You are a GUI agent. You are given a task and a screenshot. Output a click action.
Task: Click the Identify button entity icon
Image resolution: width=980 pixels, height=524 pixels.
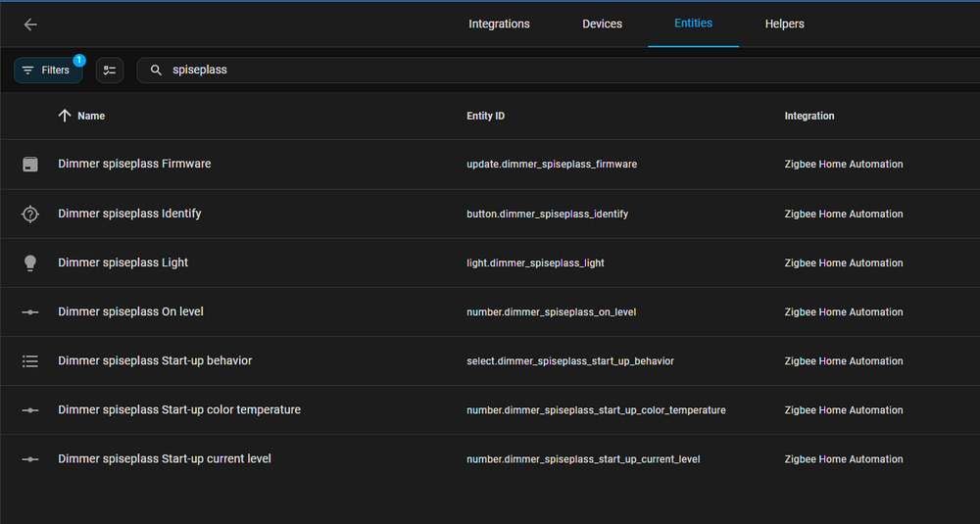pos(30,214)
